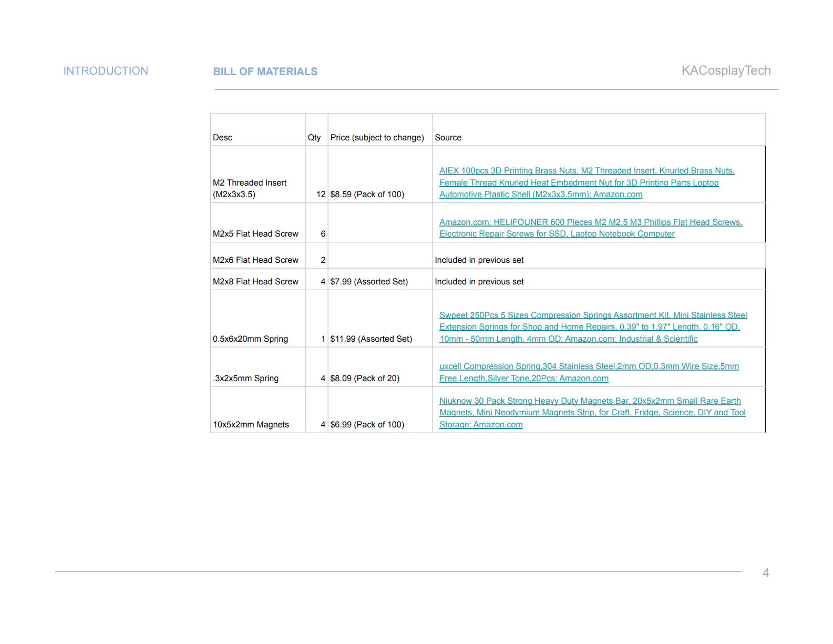Open the uxcell Compression Spring link
Image resolution: width=833 pixels, height=644 pixels.
[589, 372]
